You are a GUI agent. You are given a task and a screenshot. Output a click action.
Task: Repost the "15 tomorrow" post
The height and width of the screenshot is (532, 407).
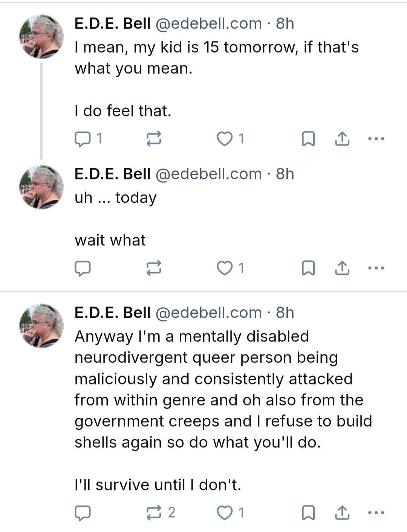tap(154, 139)
